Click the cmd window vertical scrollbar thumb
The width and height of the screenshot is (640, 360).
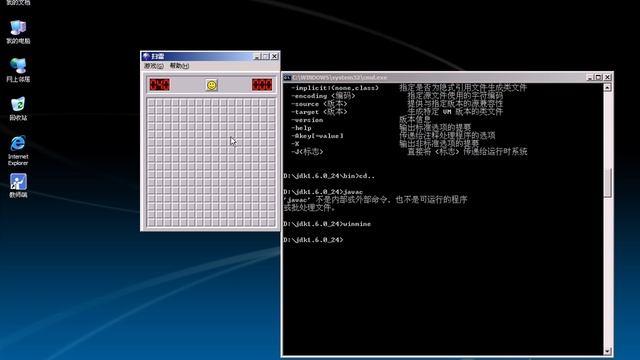pos(607,182)
